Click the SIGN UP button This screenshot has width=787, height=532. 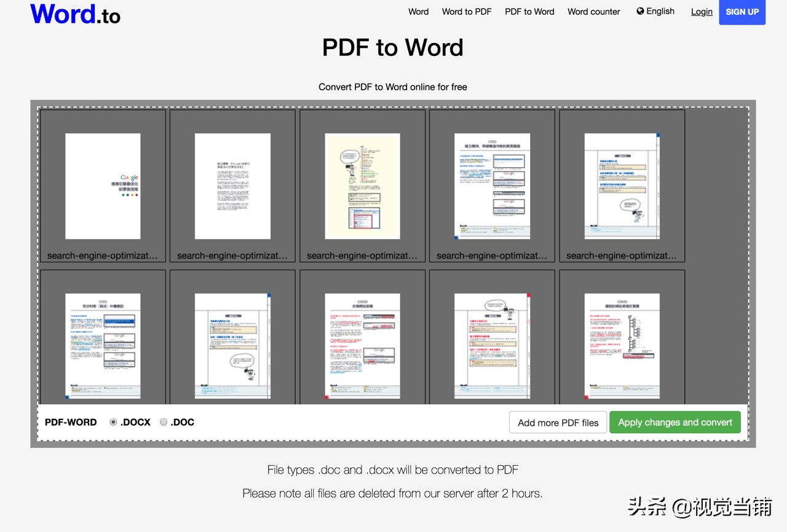tap(742, 12)
